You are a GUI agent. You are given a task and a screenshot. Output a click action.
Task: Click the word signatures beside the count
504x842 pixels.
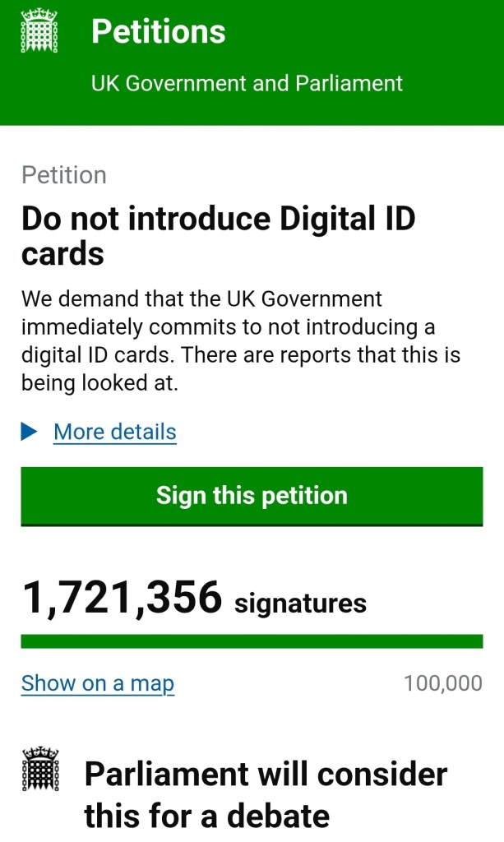pyautogui.click(x=300, y=604)
